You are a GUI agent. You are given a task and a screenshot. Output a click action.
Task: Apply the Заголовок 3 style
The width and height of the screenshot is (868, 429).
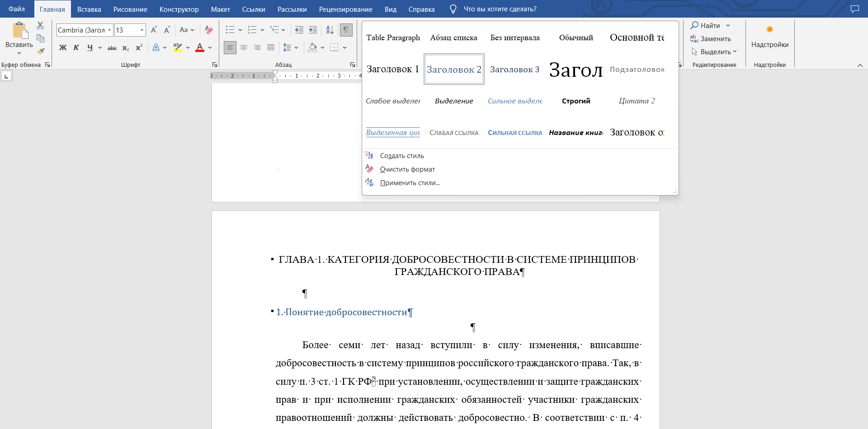coord(514,69)
